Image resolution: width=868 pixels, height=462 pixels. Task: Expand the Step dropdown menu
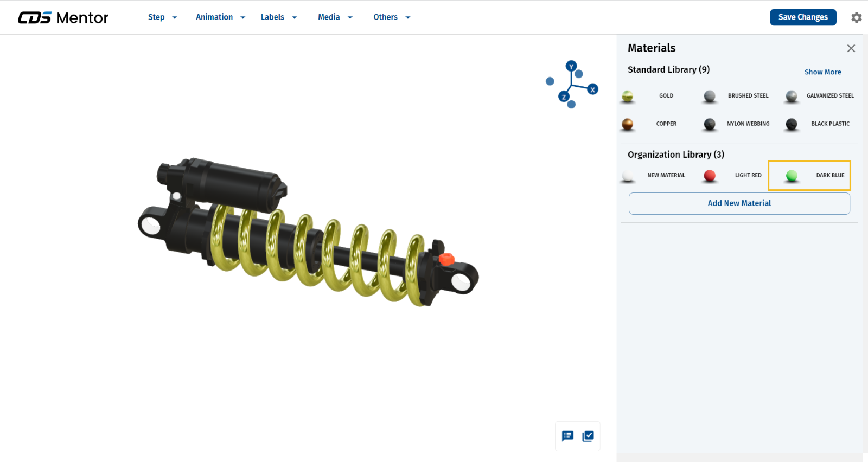[162, 17]
